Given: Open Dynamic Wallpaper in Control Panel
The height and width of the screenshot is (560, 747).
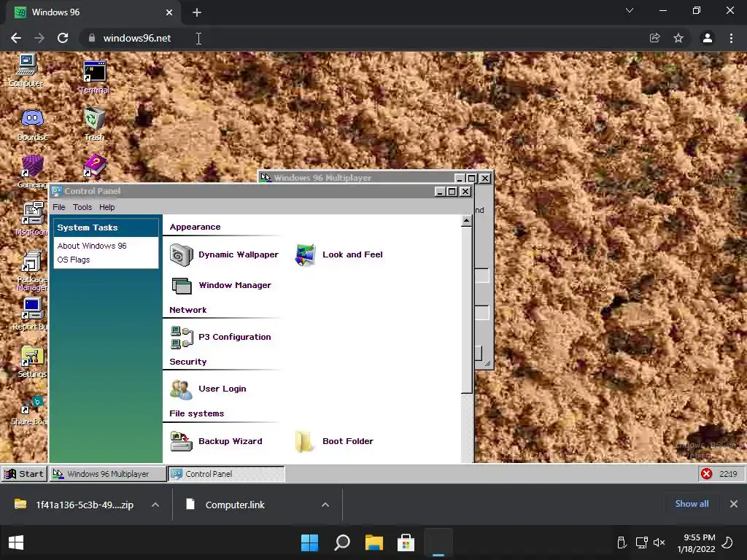Looking at the screenshot, I should pos(224,254).
